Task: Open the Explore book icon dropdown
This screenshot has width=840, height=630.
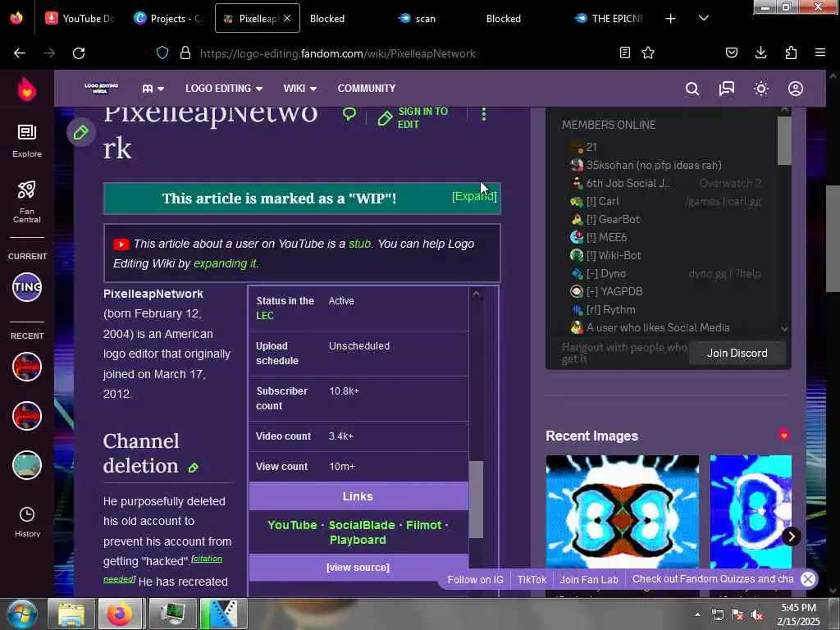Action: click(x=153, y=89)
